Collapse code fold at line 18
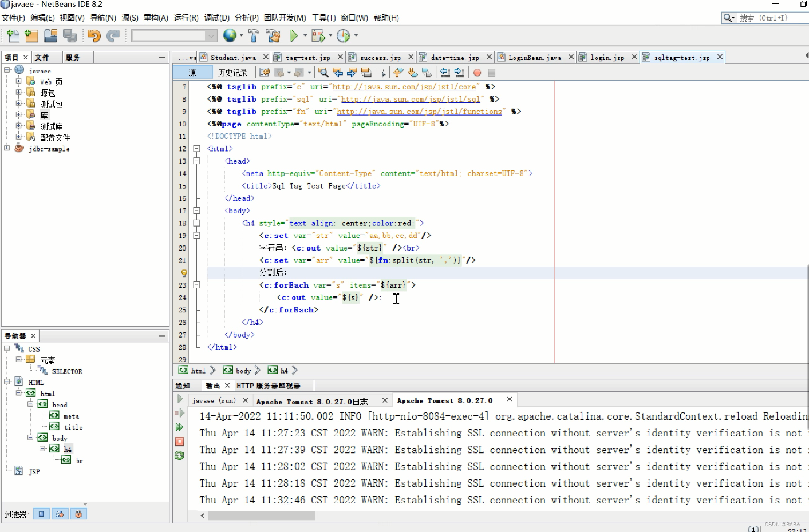809x532 pixels. 196,223
